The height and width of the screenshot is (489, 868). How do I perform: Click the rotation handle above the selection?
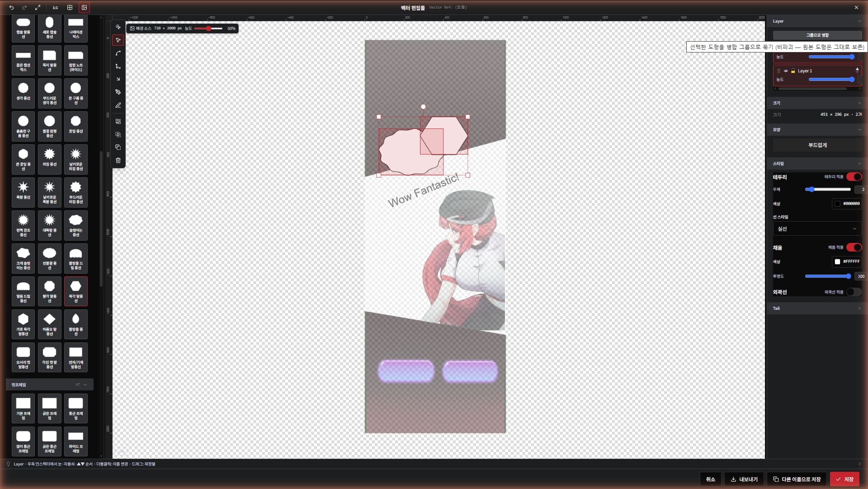coord(423,107)
